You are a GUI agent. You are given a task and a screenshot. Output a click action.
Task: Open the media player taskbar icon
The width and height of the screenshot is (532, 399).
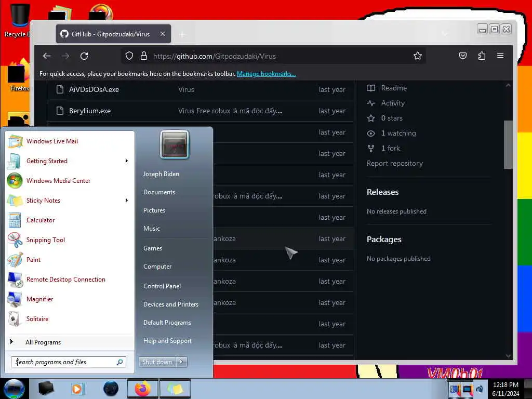(x=77, y=389)
